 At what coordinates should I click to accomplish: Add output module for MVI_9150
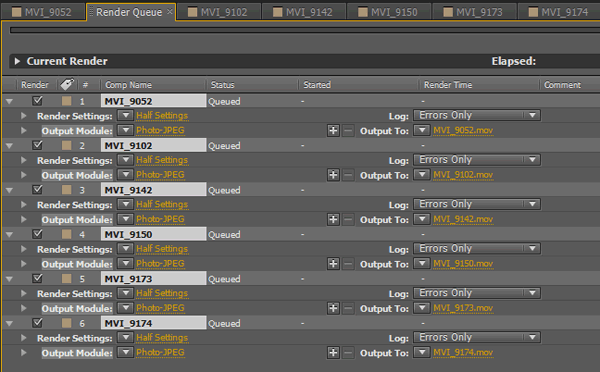333,264
